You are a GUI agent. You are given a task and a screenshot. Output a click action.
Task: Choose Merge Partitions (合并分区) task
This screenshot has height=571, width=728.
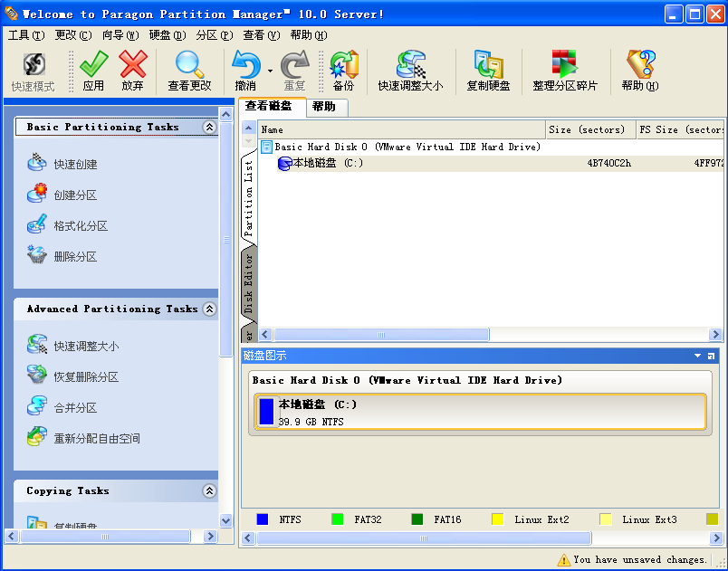click(62, 407)
